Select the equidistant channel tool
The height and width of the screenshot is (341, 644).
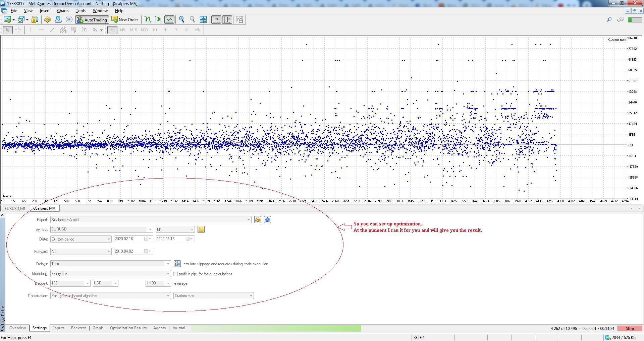[x=63, y=30]
